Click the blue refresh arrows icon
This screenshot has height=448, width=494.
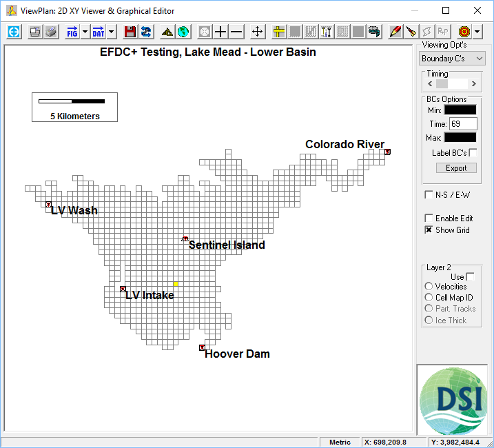coord(146,32)
